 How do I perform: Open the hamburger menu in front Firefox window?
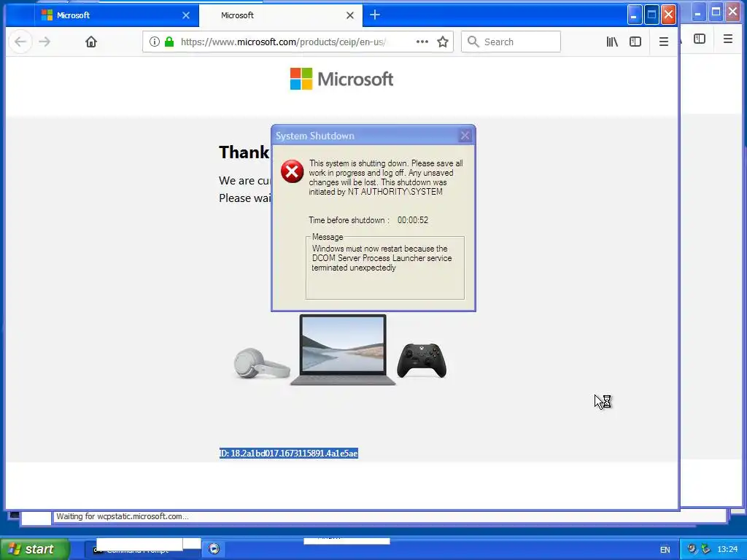point(664,42)
